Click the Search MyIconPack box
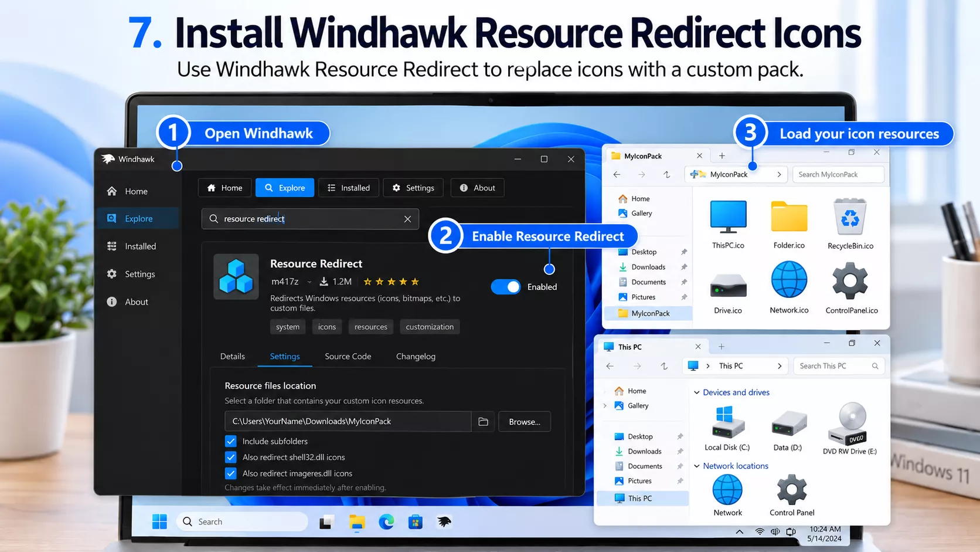This screenshot has width=980, height=552. tap(839, 174)
